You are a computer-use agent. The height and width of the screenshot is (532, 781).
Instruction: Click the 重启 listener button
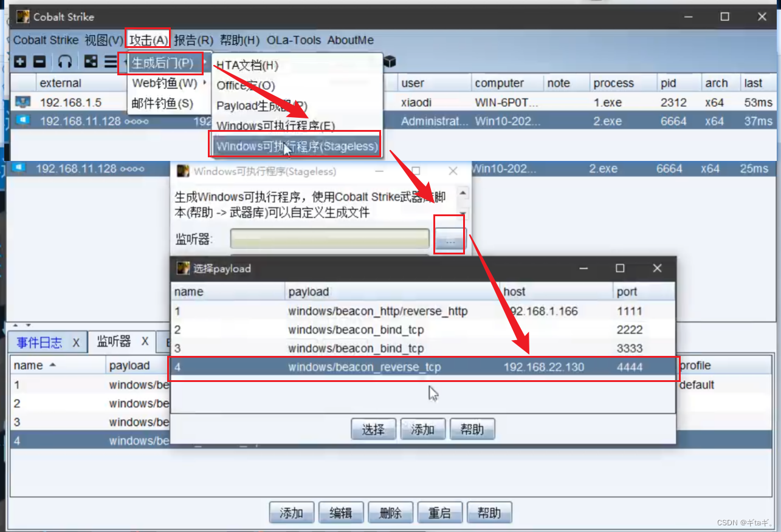point(440,513)
